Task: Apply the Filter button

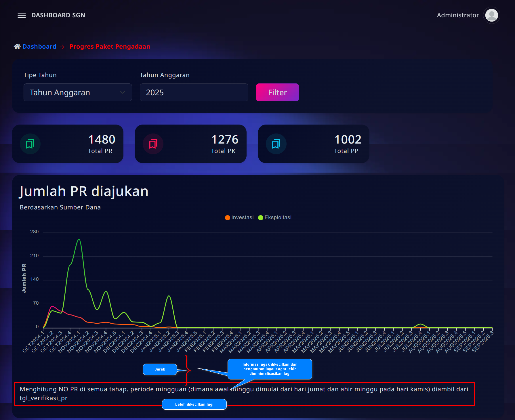Action: (x=277, y=92)
